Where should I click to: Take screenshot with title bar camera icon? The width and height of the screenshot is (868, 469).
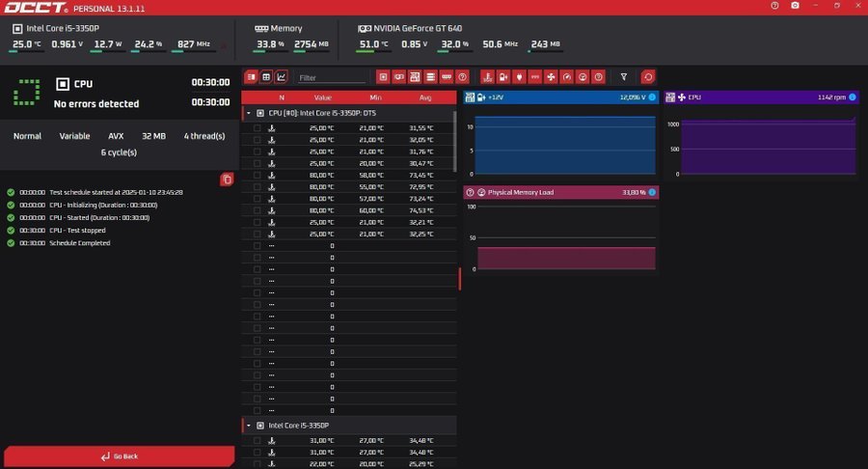pyautogui.click(x=795, y=6)
